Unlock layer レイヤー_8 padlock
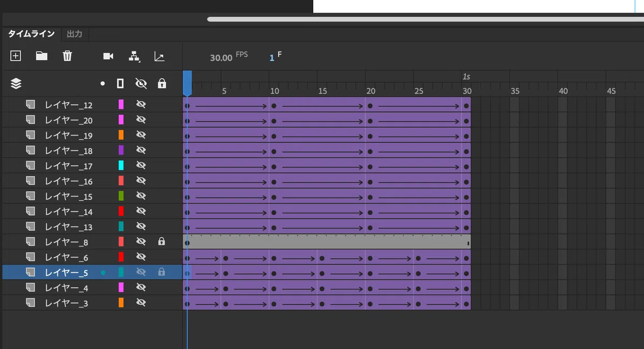Screen dimensions: 644x349 [162, 241]
